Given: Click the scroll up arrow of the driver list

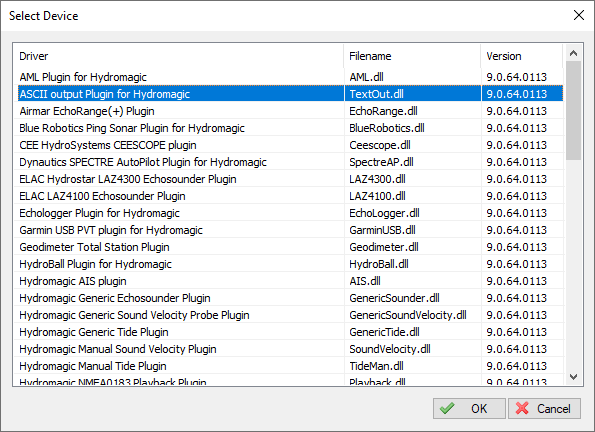Looking at the screenshot, I should pyautogui.click(x=573, y=53).
